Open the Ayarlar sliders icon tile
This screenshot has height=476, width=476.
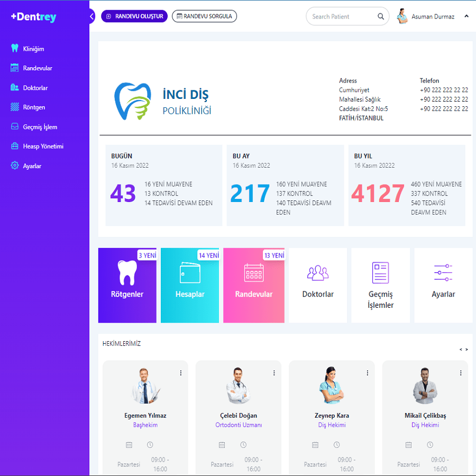(x=443, y=272)
